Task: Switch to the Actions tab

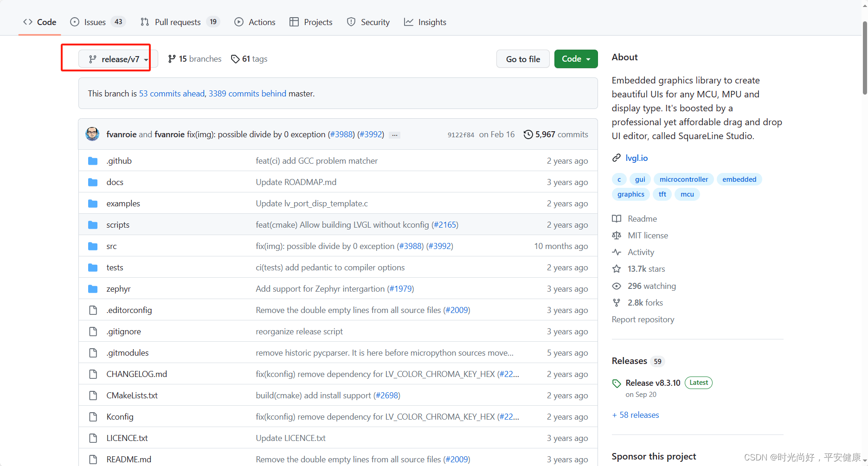Action: [x=255, y=22]
